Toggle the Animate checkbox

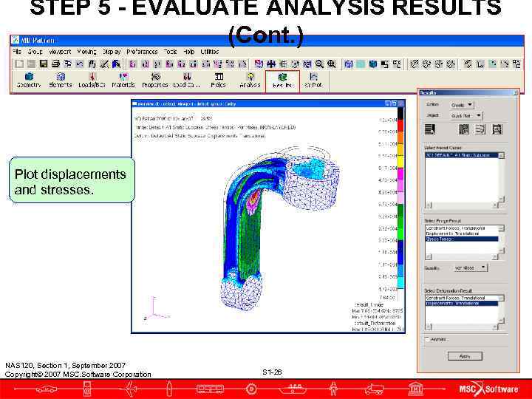coord(427,339)
